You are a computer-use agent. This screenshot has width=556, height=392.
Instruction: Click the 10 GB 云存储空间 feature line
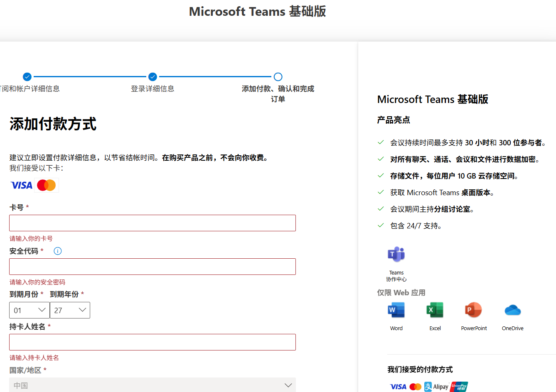(454, 176)
